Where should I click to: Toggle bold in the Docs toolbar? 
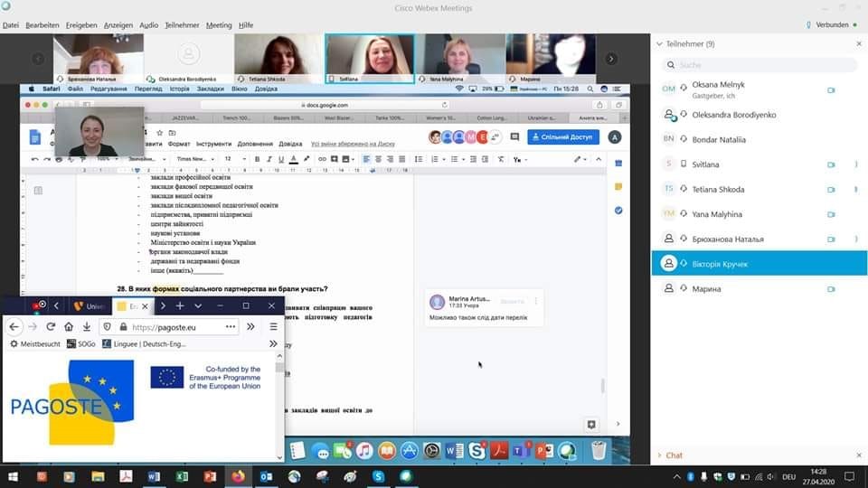tap(257, 159)
